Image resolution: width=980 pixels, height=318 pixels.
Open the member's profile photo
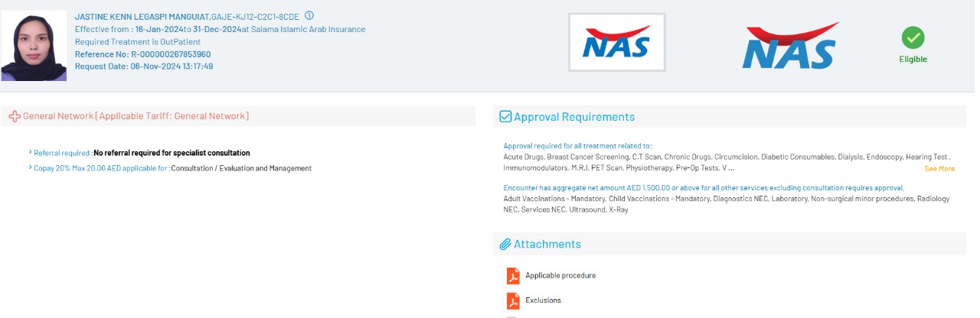click(x=34, y=46)
